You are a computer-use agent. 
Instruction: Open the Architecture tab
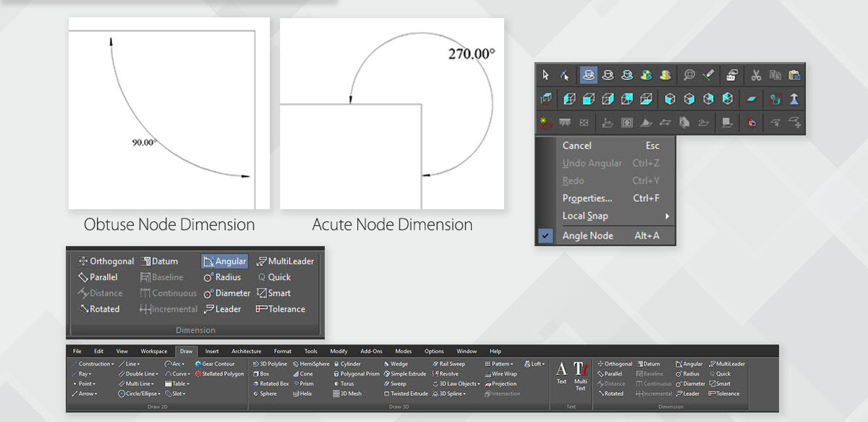[x=247, y=351]
